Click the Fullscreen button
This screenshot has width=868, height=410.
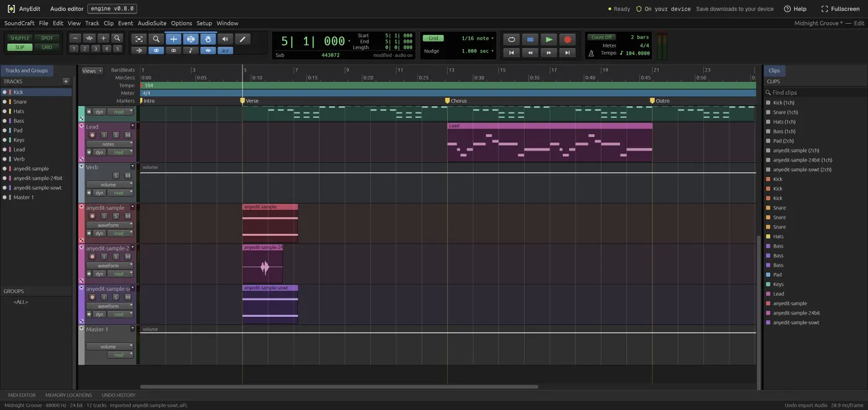tap(840, 9)
